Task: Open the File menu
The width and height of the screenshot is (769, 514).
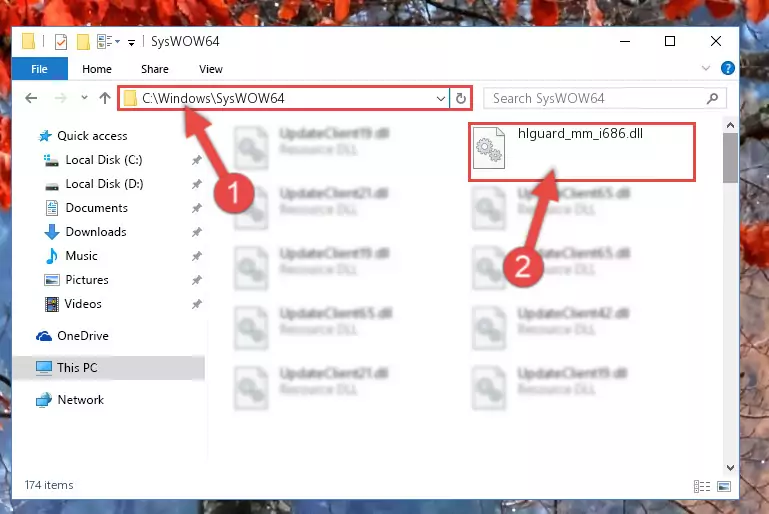Action: click(39, 69)
